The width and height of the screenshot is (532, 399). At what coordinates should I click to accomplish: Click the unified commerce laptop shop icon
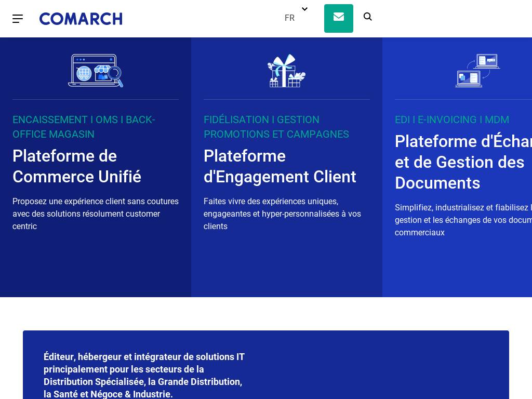(x=96, y=71)
